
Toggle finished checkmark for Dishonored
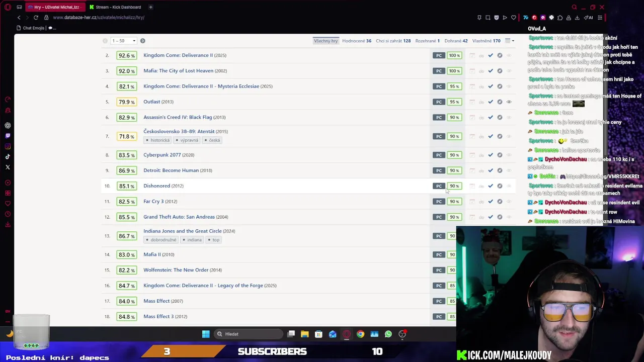point(491,186)
